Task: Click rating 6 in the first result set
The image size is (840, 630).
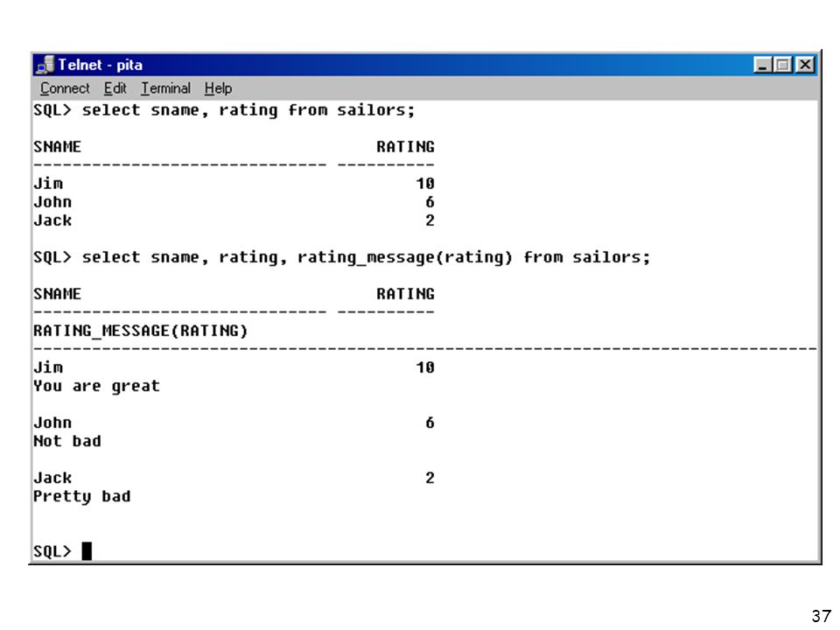Action: (x=430, y=202)
